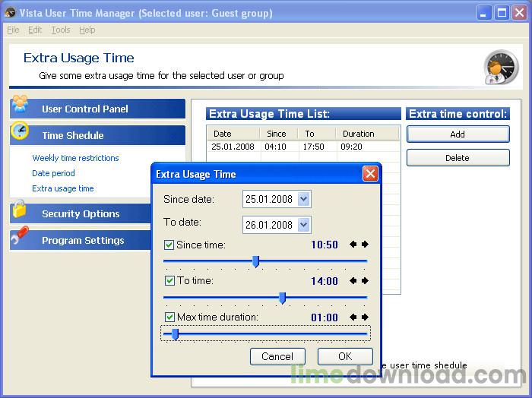532x398 pixels.
Task: Click Cancel in the dialog
Action: 277,356
